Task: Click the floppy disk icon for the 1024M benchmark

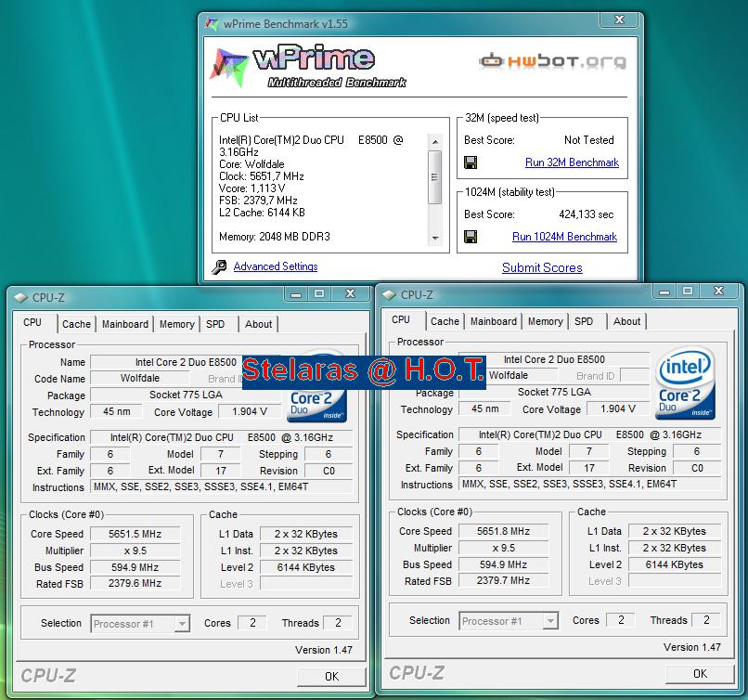Action: (x=471, y=237)
